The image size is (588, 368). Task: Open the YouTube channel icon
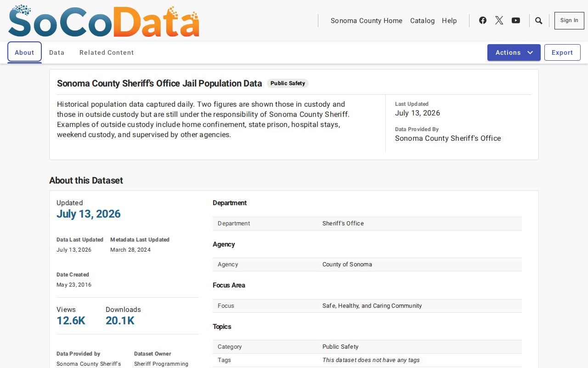516,20
